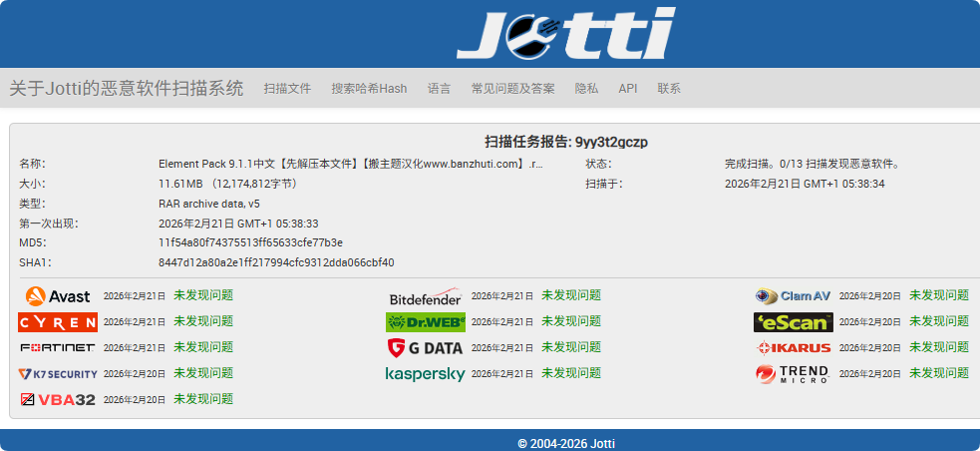The height and width of the screenshot is (451, 980).
Task: Open the 常见问题及答案 FAQ page
Action: pyautogui.click(x=513, y=89)
